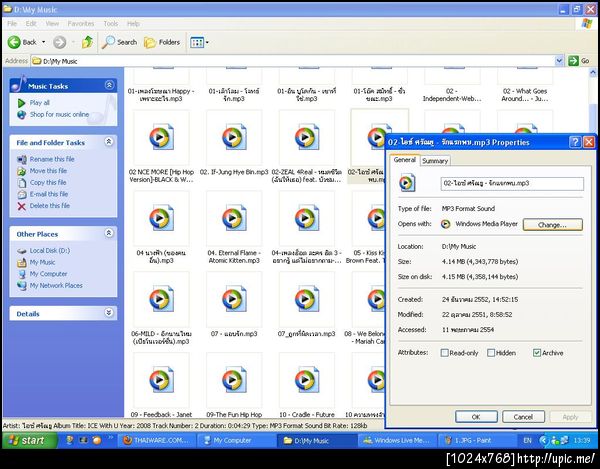Viewport: 600px width, 469px height.
Task: Click the Rename this file icon
Action: [x=22, y=159]
